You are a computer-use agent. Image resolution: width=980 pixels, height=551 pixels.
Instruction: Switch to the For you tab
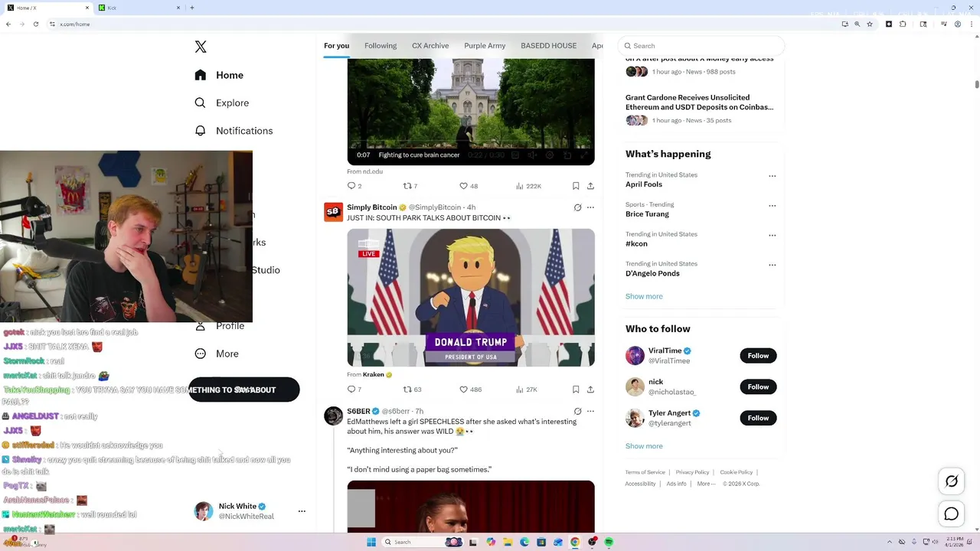click(x=336, y=46)
